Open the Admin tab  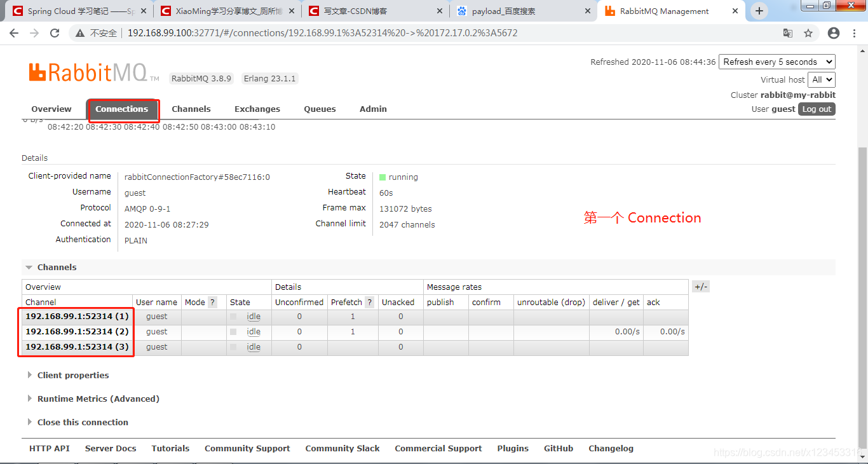coord(373,109)
